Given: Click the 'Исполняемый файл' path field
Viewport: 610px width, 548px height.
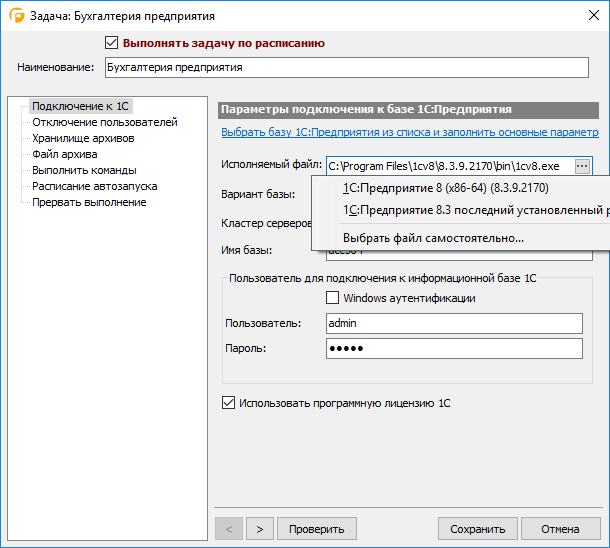Looking at the screenshot, I should coord(450,166).
